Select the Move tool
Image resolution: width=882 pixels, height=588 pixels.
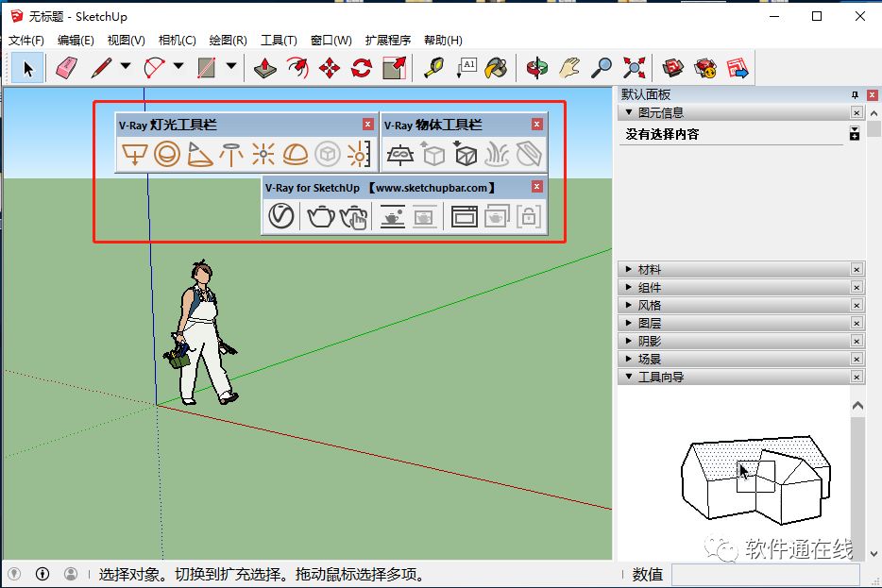[330, 68]
